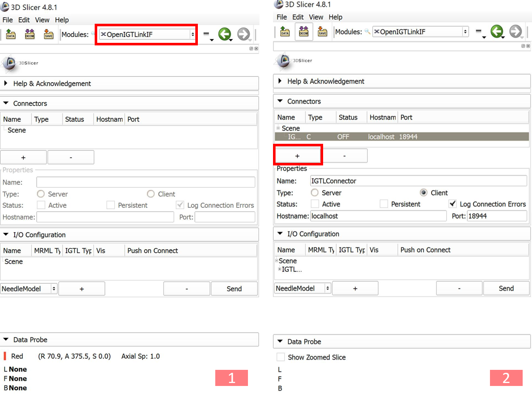Open the View menu in right window

pyautogui.click(x=316, y=17)
